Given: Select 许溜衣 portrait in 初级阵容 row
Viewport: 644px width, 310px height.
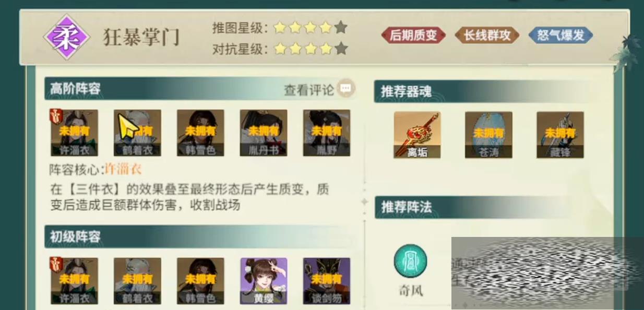Looking at the screenshot, I should 74,281.
